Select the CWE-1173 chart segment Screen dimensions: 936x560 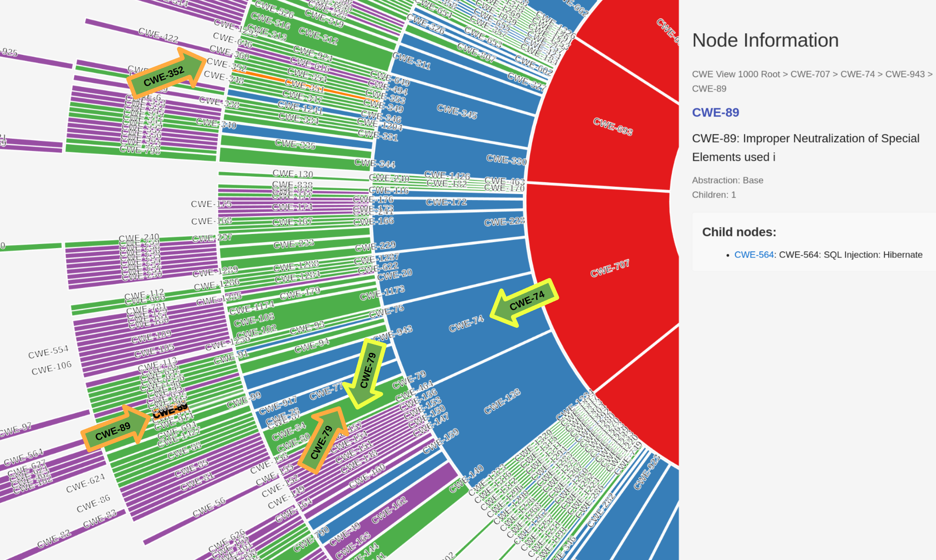point(382,292)
